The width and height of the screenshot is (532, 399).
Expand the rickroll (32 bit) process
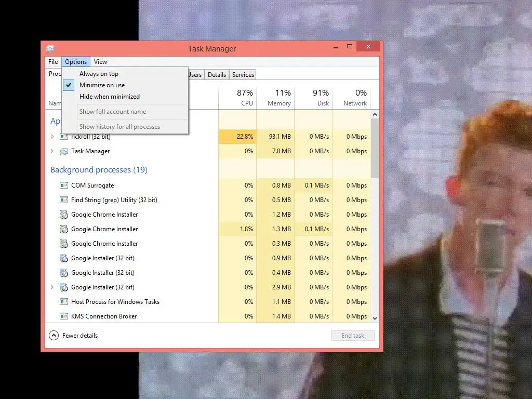click(52, 137)
